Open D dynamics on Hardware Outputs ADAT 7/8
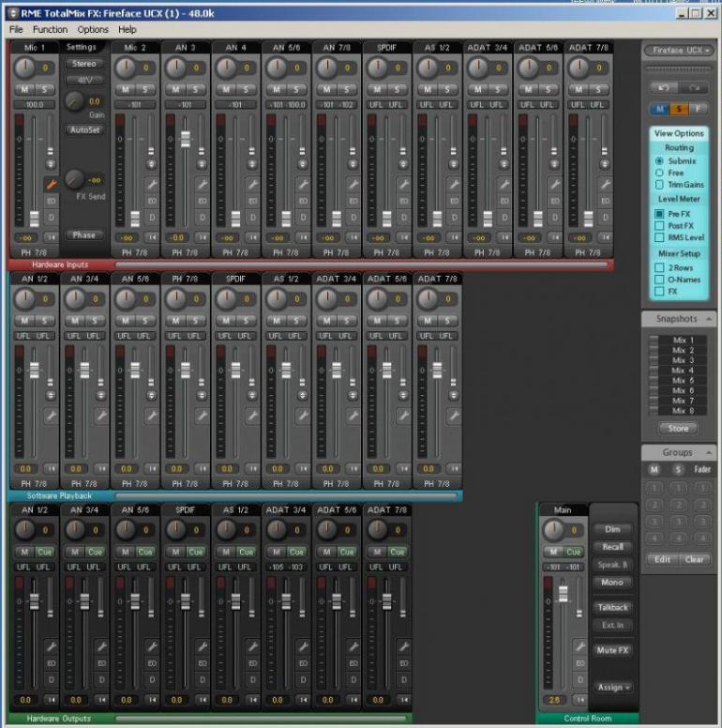 click(x=404, y=680)
